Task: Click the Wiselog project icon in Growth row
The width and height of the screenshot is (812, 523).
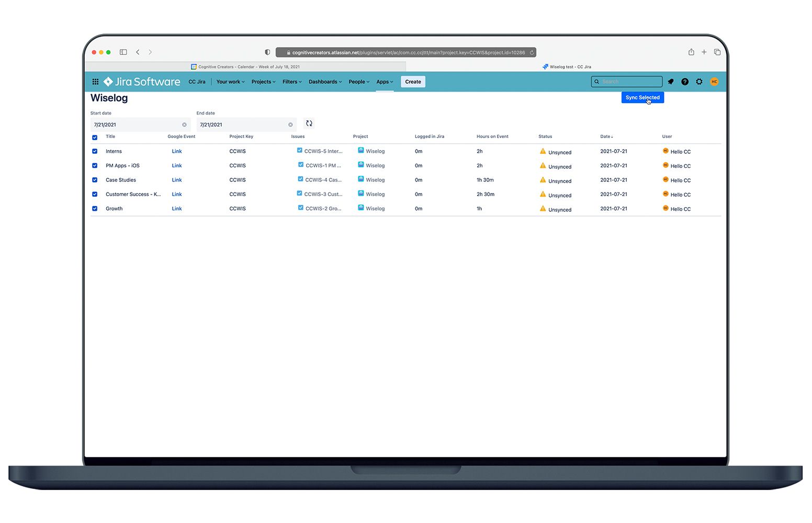Action: [361, 208]
